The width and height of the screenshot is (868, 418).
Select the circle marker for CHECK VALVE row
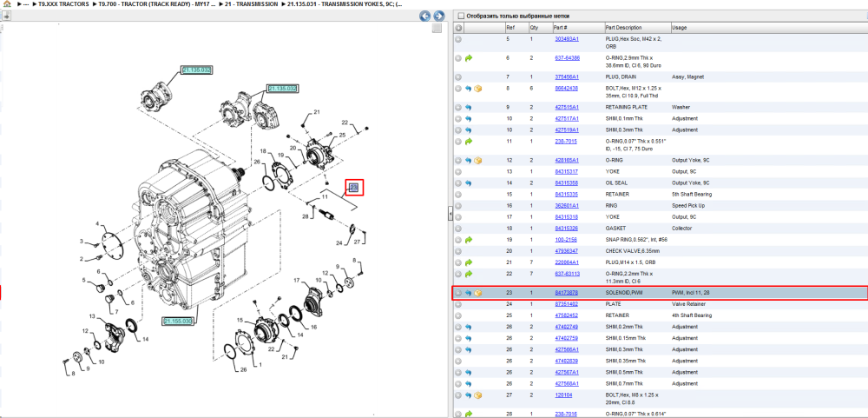[x=458, y=251]
